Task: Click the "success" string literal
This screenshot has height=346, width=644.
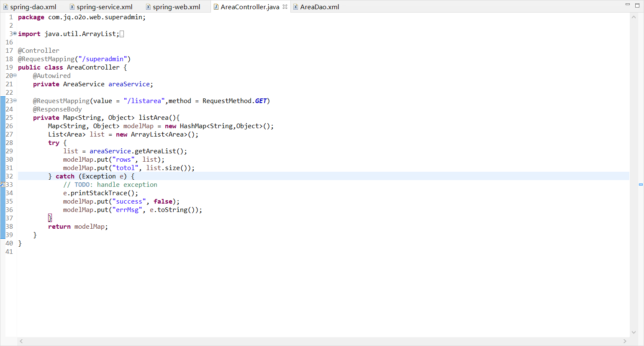Action: point(129,201)
